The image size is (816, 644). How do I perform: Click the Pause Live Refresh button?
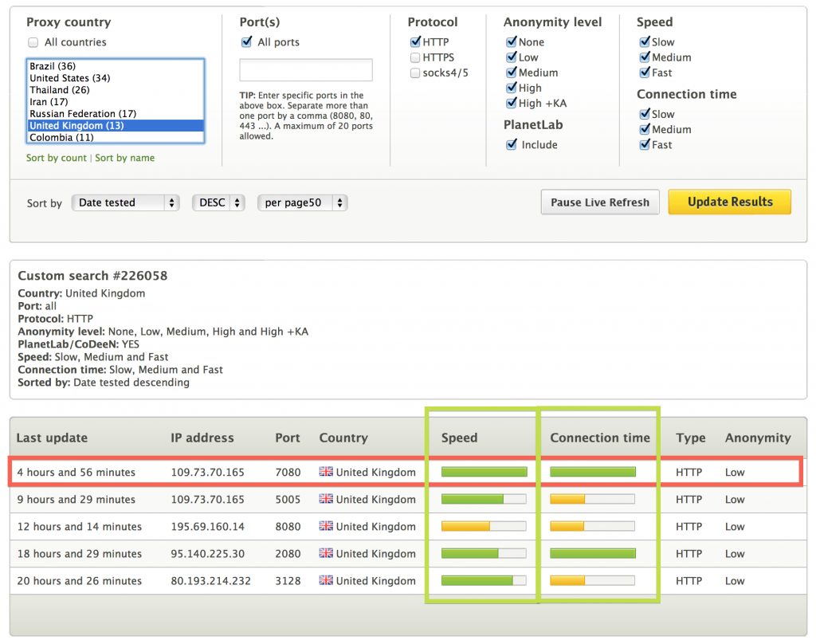coord(600,202)
